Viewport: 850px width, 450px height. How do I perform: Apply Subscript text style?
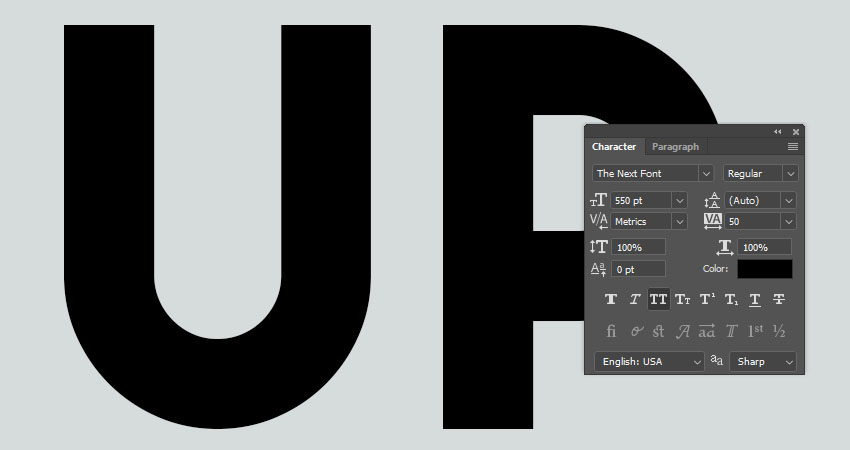click(x=731, y=299)
